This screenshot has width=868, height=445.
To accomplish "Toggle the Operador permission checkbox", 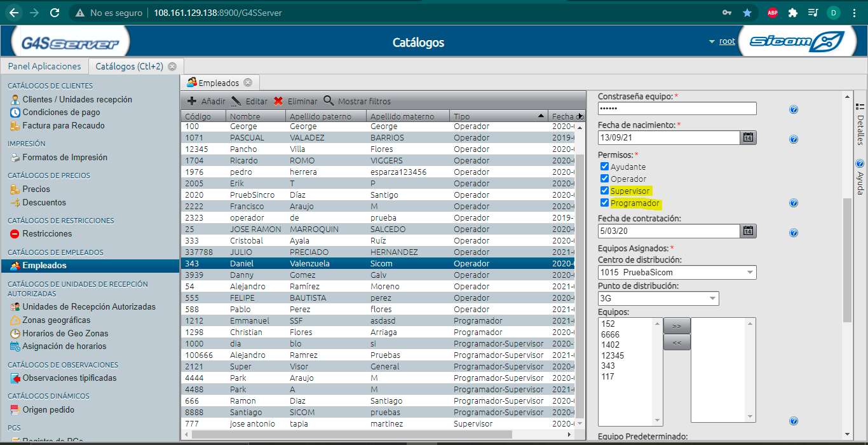I will click(605, 179).
